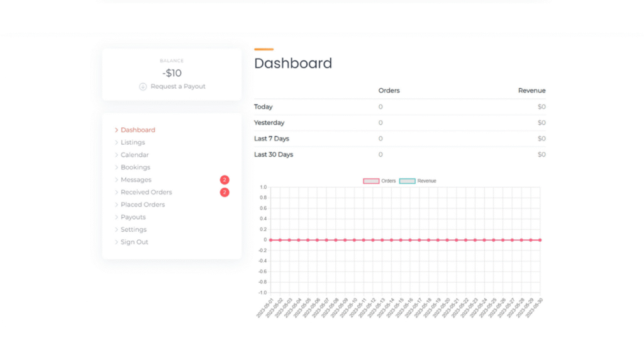644x345 pixels.
Task: Open the Received Orders link
Action: (146, 193)
